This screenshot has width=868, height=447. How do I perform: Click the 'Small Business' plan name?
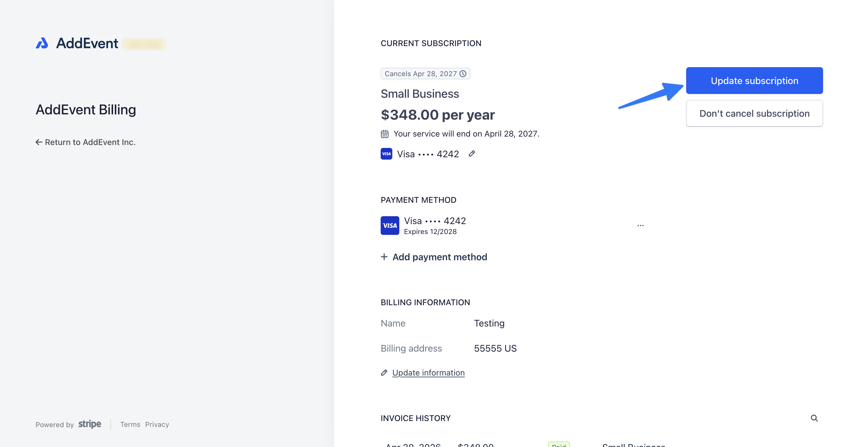(x=420, y=94)
